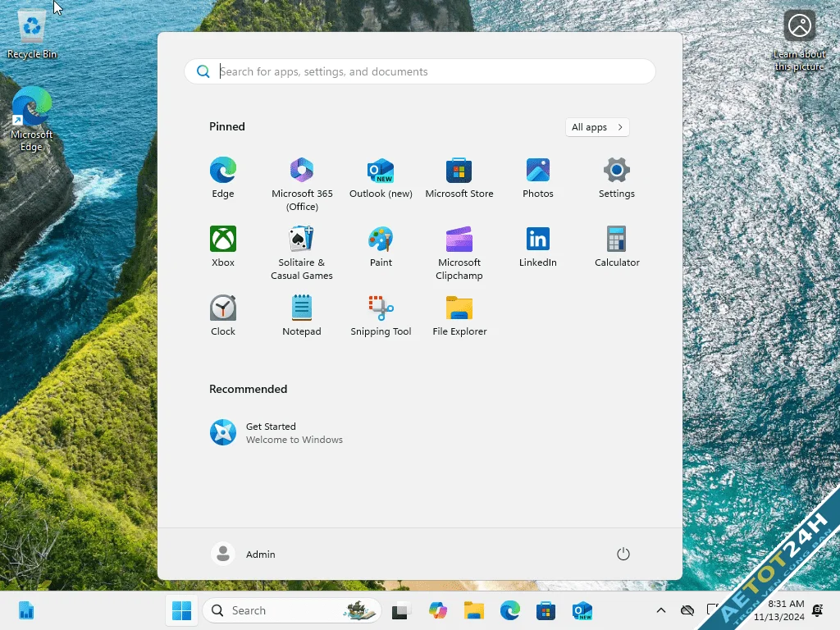Click inside the Start menu search field
This screenshot has width=840, height=630.
(420, 71)
